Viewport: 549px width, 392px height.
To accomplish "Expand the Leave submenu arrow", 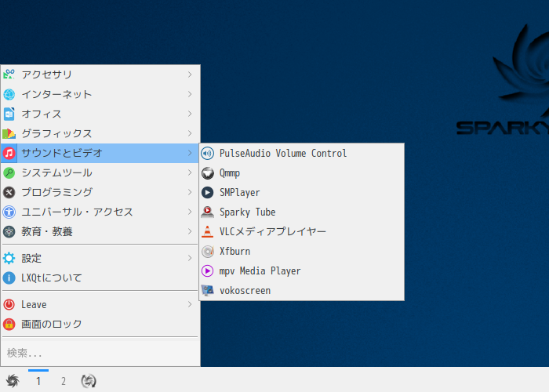I will 190,304.
